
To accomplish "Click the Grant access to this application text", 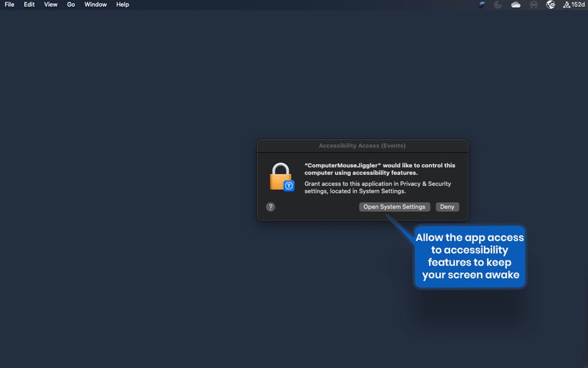I will 378,187.
